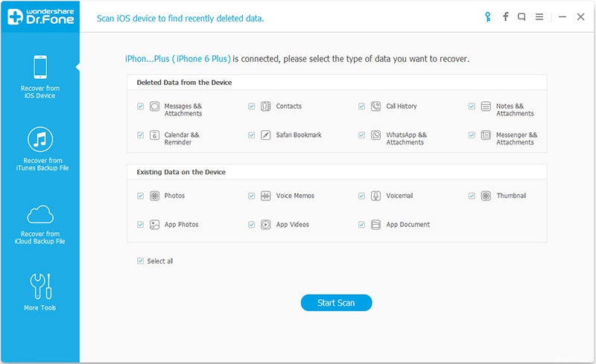This screenshot has height=364, width=596.
Task: Click the Messages && Attachments icon
Action: (155, 106)
